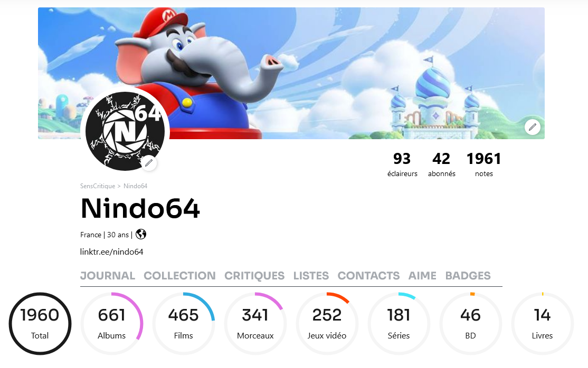Filter by 14 Livres circle

pyautogui.click(x=542, y=323)
